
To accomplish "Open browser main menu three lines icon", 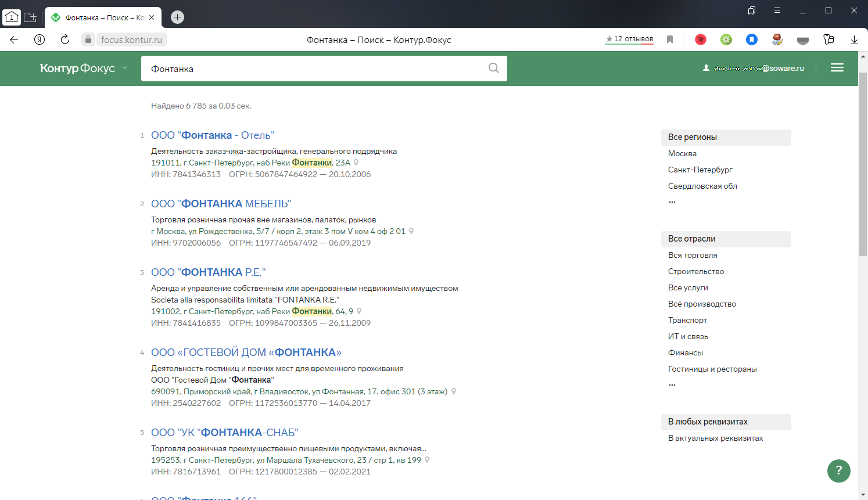I will 777,10.
